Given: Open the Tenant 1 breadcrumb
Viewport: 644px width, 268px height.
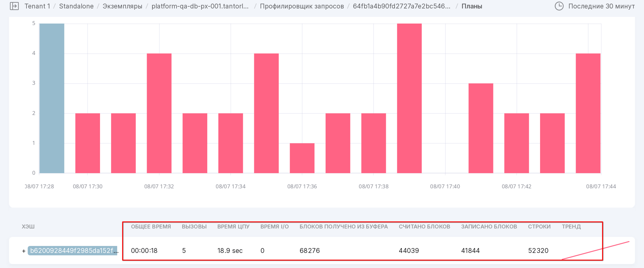Looking at the screenshot, I should coord(37,6).
